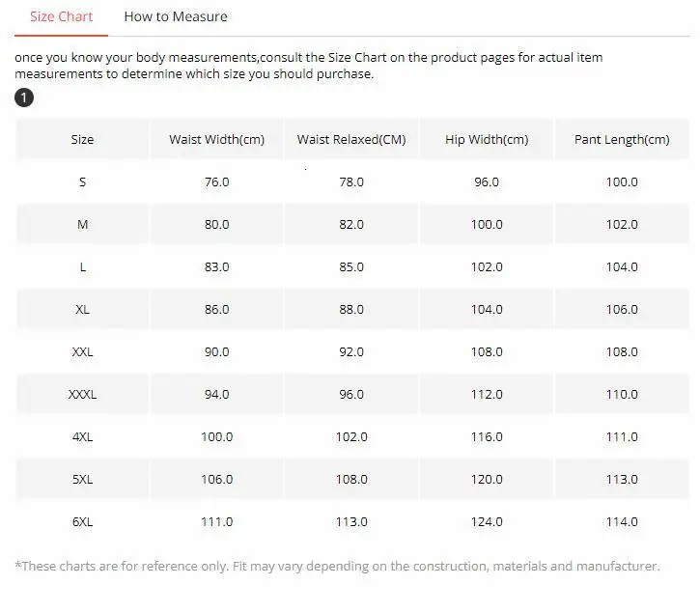Select the S size row label
Screen dimensions: 700x613
[82, 181]
